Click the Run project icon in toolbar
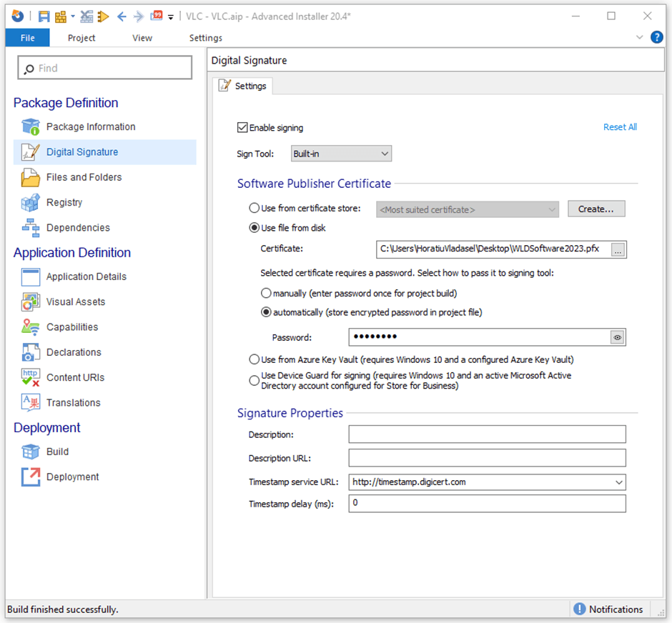This screenshot has height=623, width=672. (x=103, y=16)
